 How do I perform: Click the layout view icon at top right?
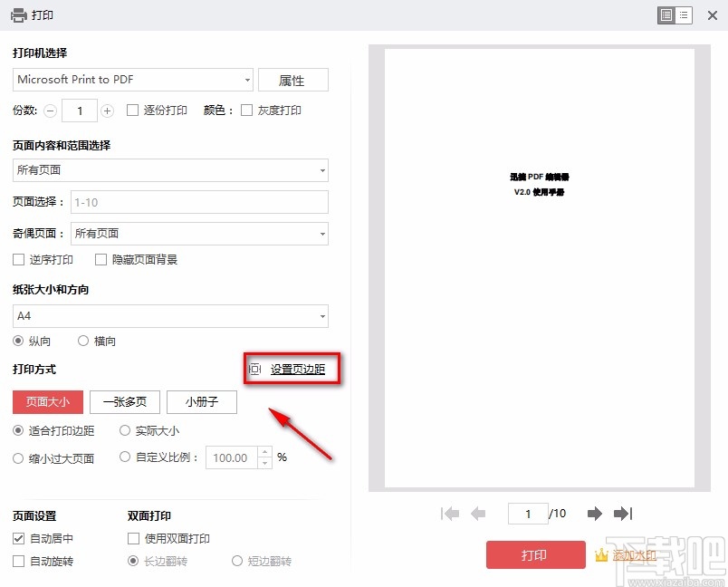pyautogui.click(x=674, y=14)
